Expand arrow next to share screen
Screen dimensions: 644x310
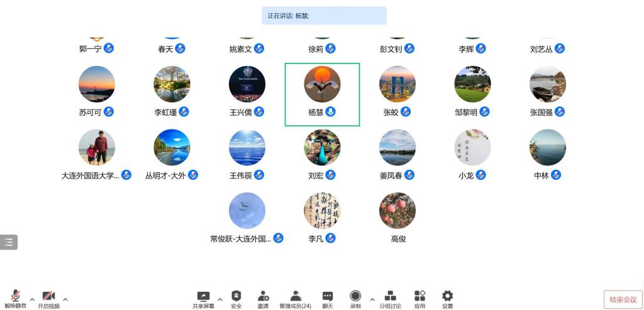(x=219, y=299)
